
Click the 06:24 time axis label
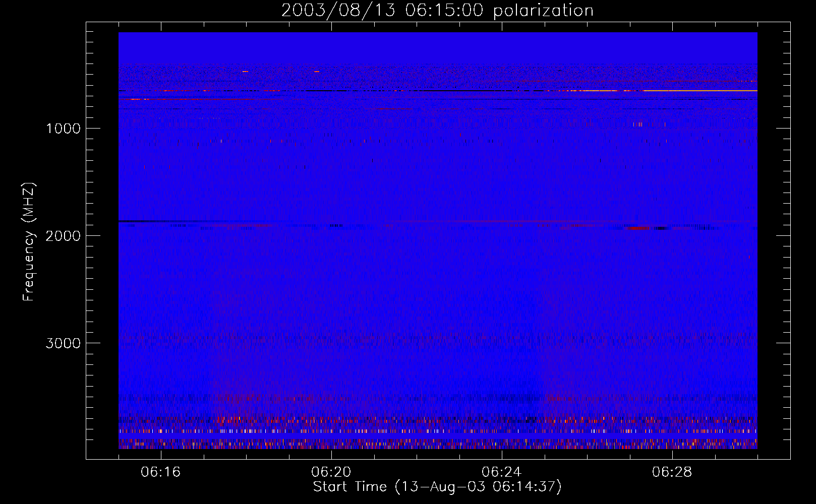501,472
